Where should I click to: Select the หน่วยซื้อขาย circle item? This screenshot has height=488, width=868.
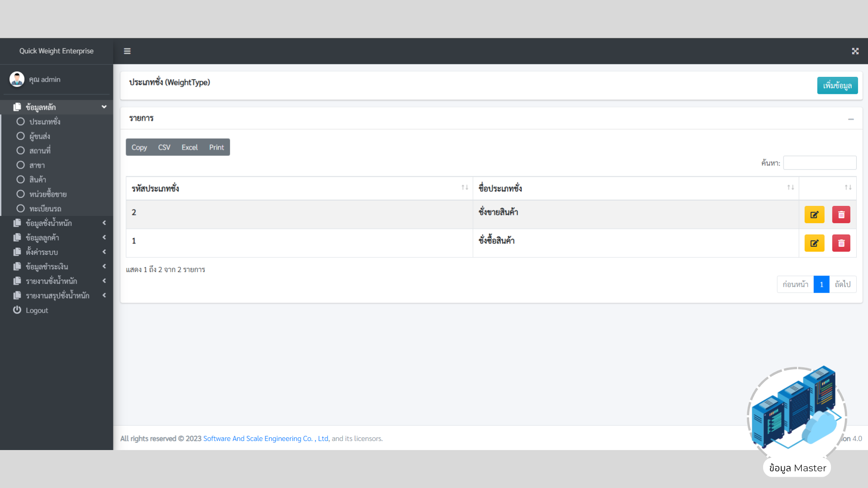[x=20, y=194]
